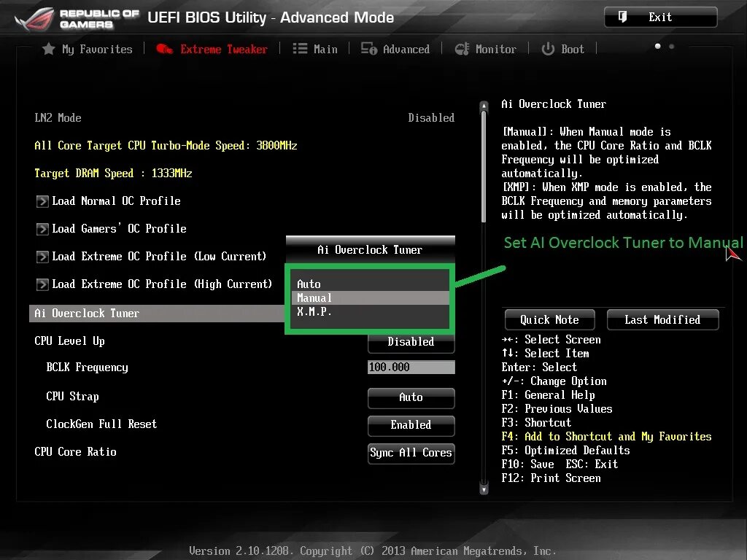Select Load Extreme OC Profile (High Current)
The image size is (747, 560).
(162, 284)
